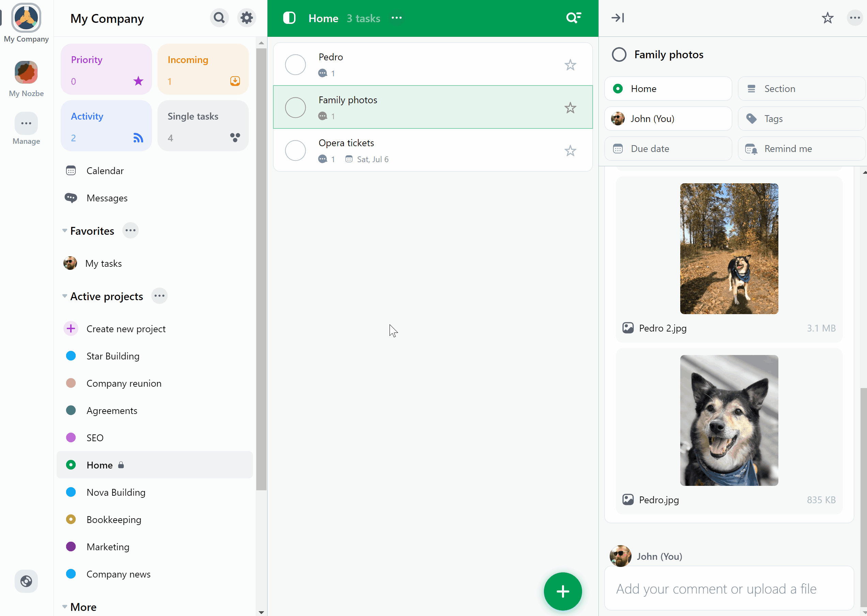Collapse the Favorites section
Screen dimensions: 867x616
tap(65, 231)
